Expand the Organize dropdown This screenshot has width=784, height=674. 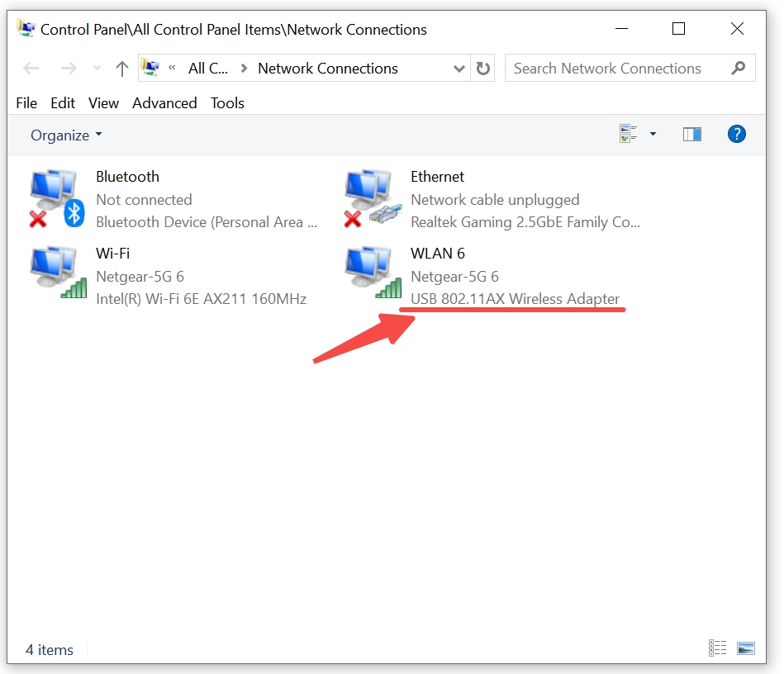pos(66,135)
